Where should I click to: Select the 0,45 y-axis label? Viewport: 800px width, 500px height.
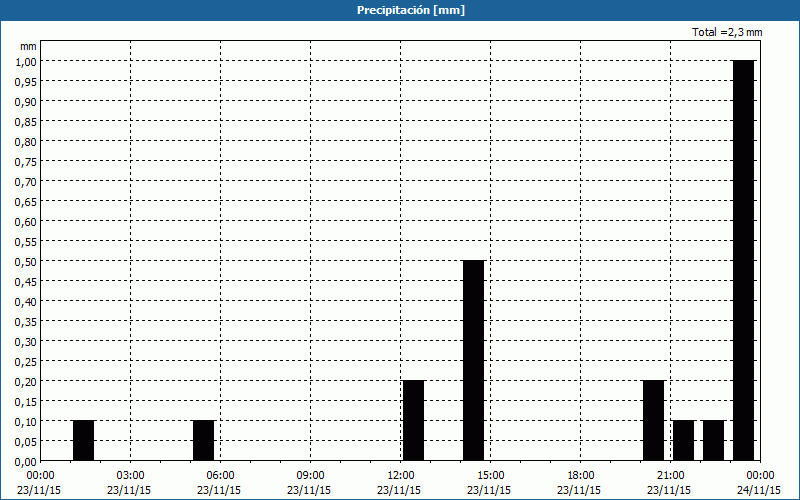coord(26,281)
